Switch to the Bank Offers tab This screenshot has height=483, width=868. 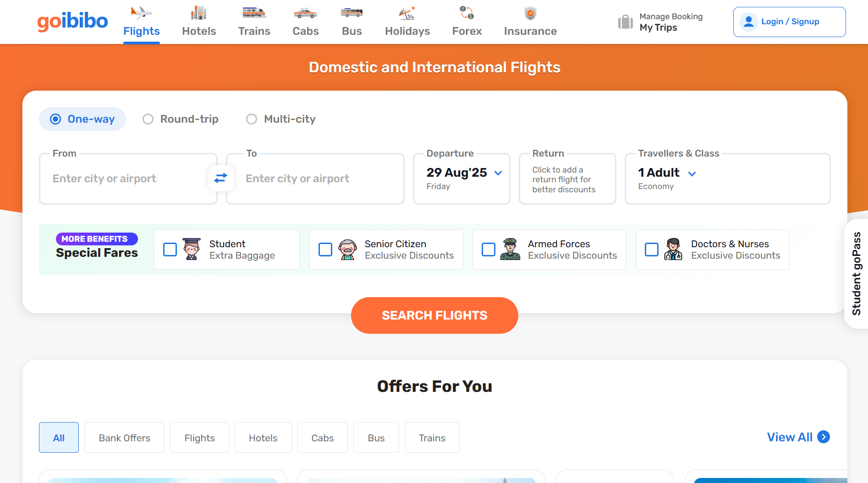click(x=124, y=438)
